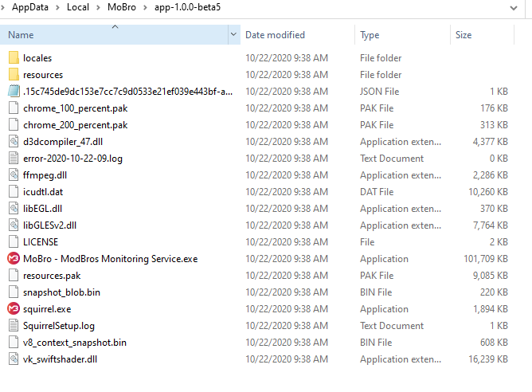The image size is (532, 392).
Task: Select MoBro - ModBros Monitoring Service.exe name
Action: (x=110, y=259)
